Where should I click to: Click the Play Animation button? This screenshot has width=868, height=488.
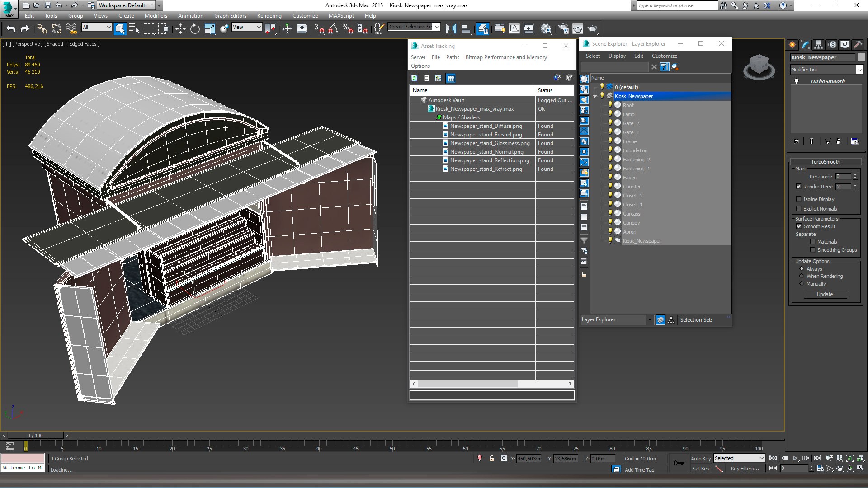tap(795, 458)
